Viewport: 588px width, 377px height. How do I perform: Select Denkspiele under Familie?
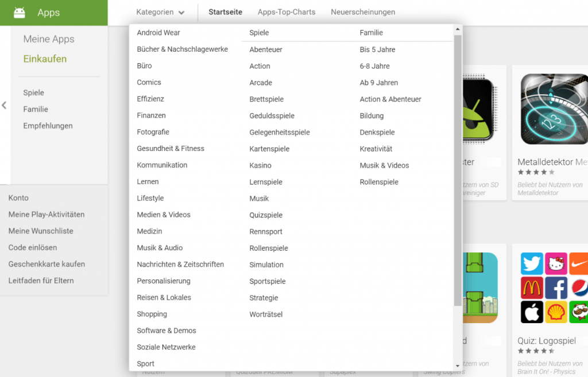pos(377,133)
